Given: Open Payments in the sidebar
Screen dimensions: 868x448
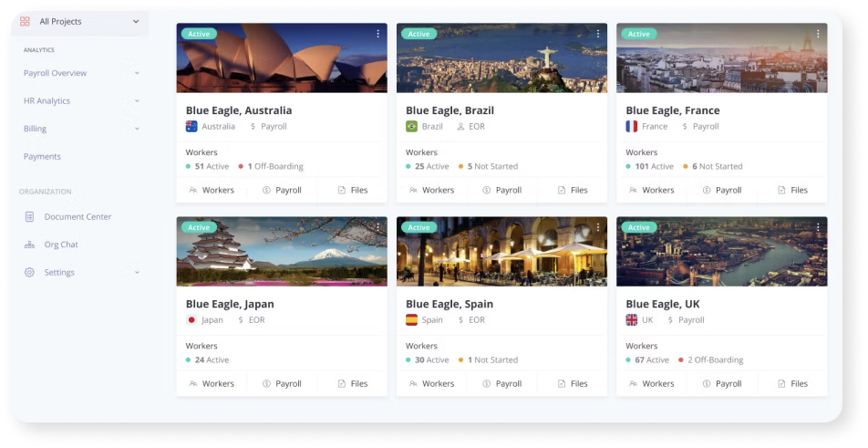Looking at the screenshot, I should (42, 157).
